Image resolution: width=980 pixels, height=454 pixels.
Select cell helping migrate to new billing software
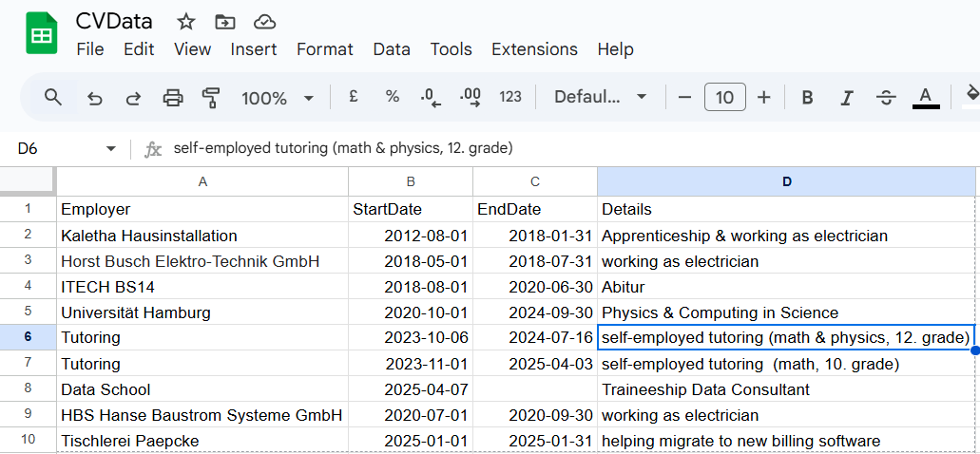point(787,441)
